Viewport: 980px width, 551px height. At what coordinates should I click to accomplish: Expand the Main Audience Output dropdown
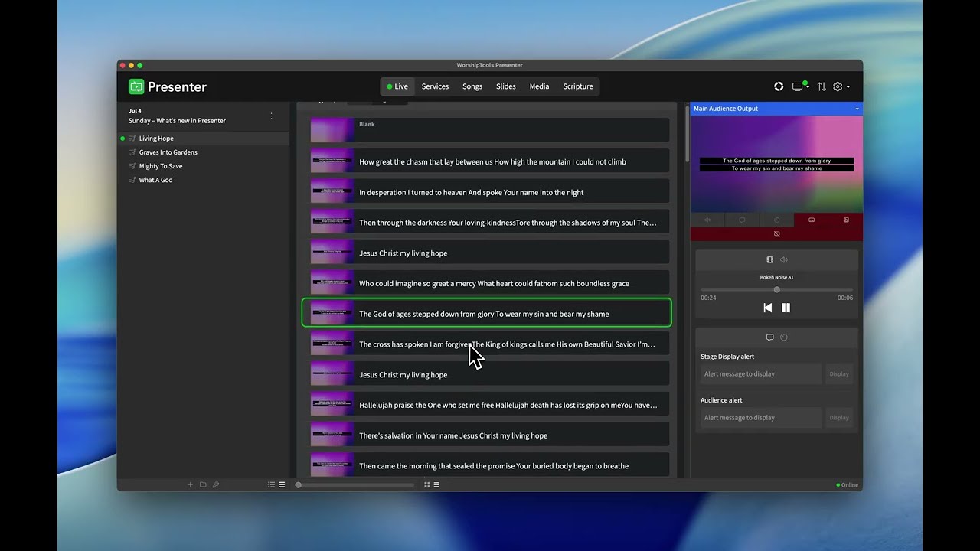coord(857,109)
